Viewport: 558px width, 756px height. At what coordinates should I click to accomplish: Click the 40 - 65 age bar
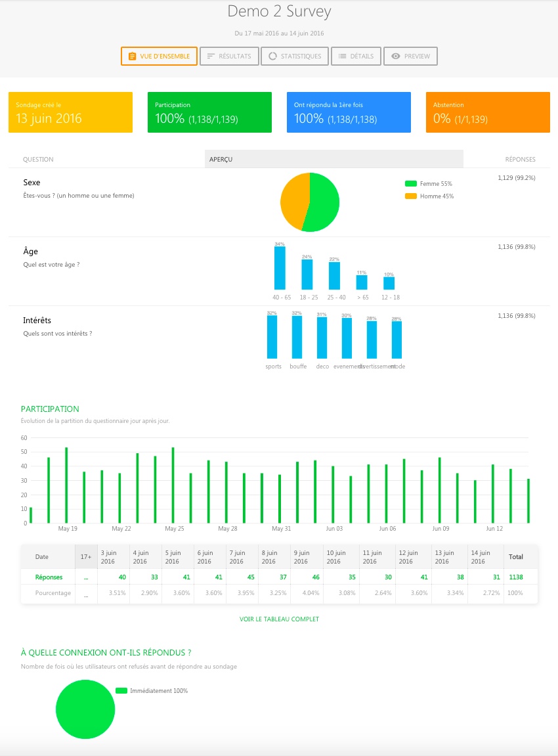280,268
